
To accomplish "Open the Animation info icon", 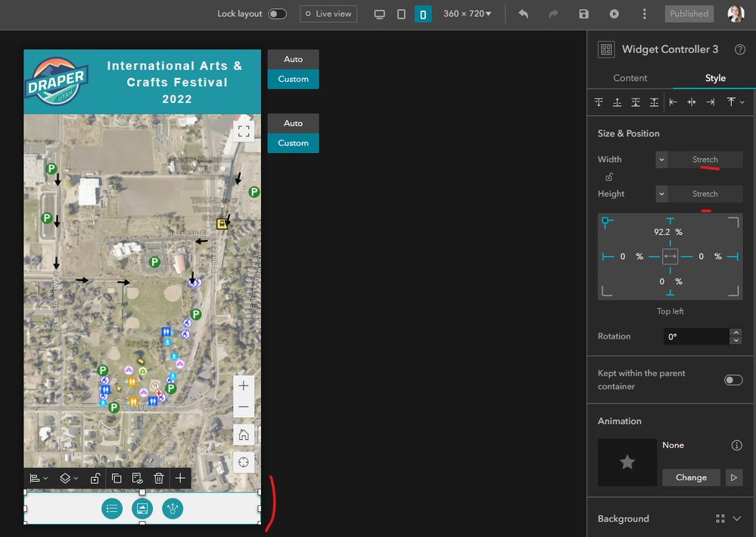I will coord(736,445).
